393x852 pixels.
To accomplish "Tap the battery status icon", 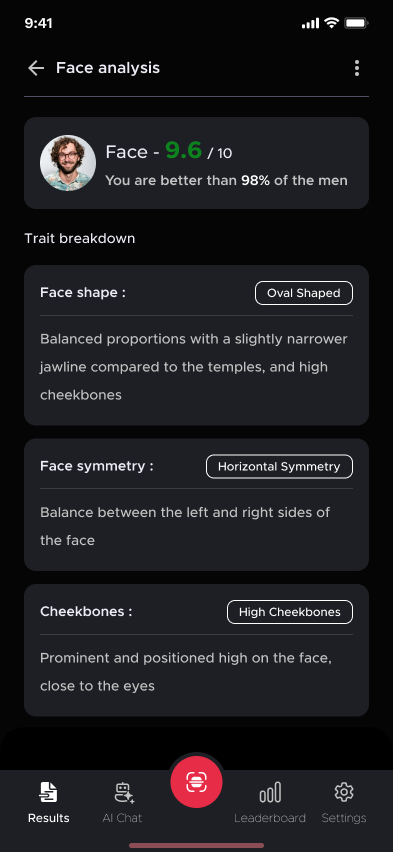I will coord(357,23).
